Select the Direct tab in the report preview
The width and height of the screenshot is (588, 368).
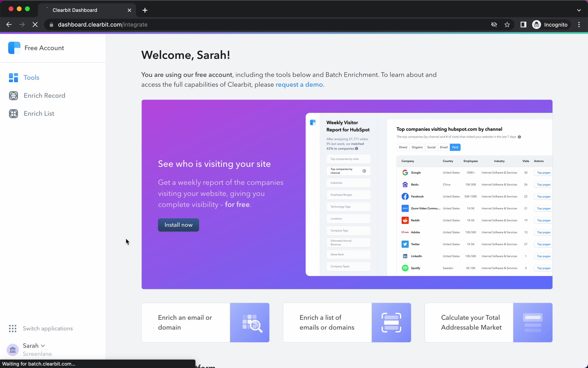click(403, 147)
